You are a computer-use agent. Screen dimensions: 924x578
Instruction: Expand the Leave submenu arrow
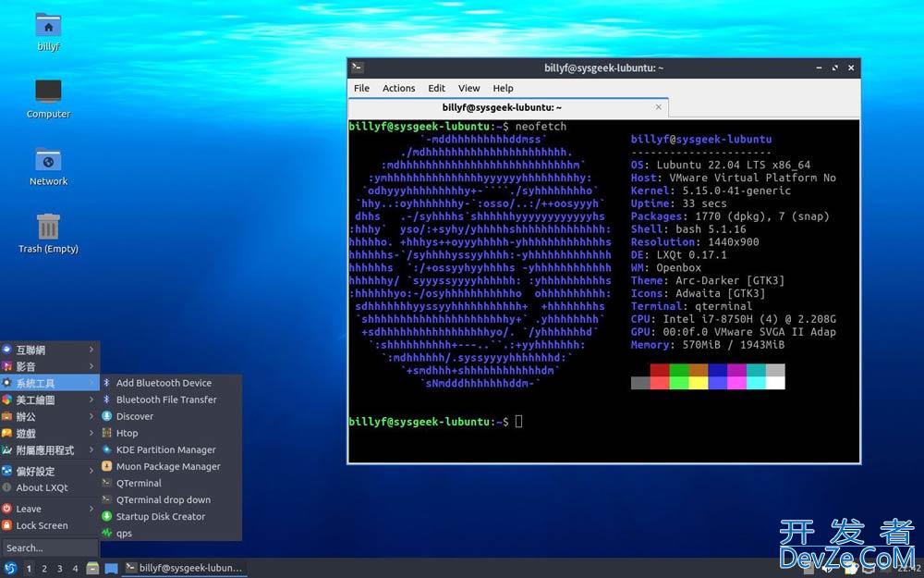pos(91,509)
